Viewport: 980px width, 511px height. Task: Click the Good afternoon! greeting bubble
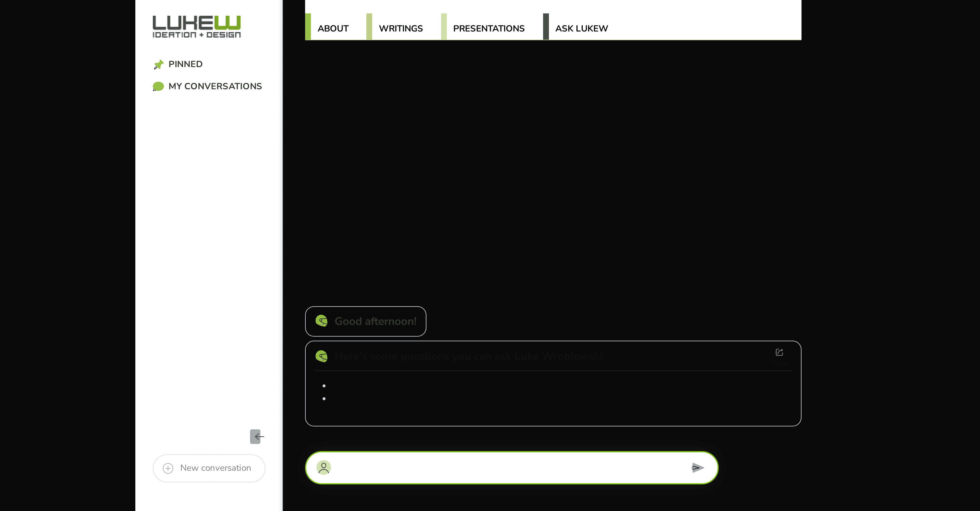375,321
